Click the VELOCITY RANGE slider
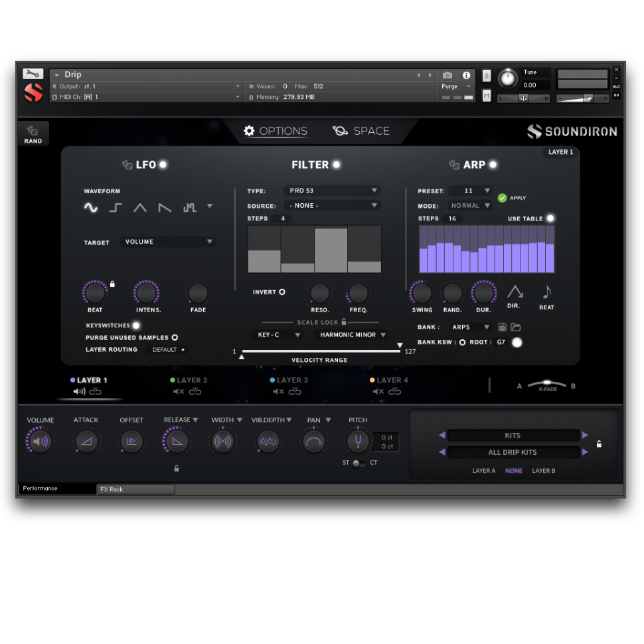 (321, 351)
